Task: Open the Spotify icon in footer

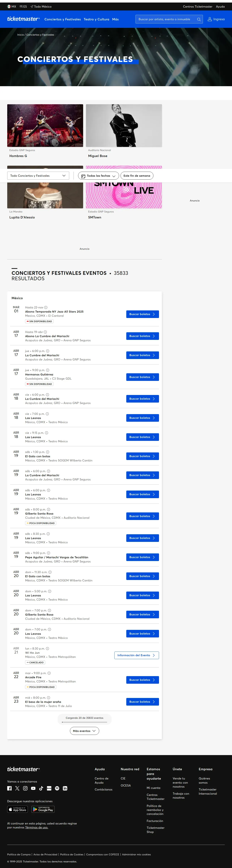Action: click(x=57, y=788)
